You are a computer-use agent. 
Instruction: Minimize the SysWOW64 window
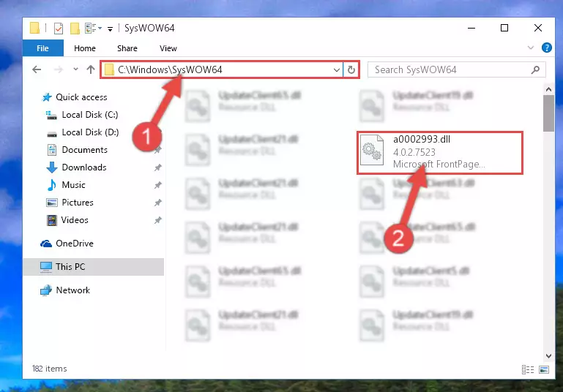coord(471,28)
